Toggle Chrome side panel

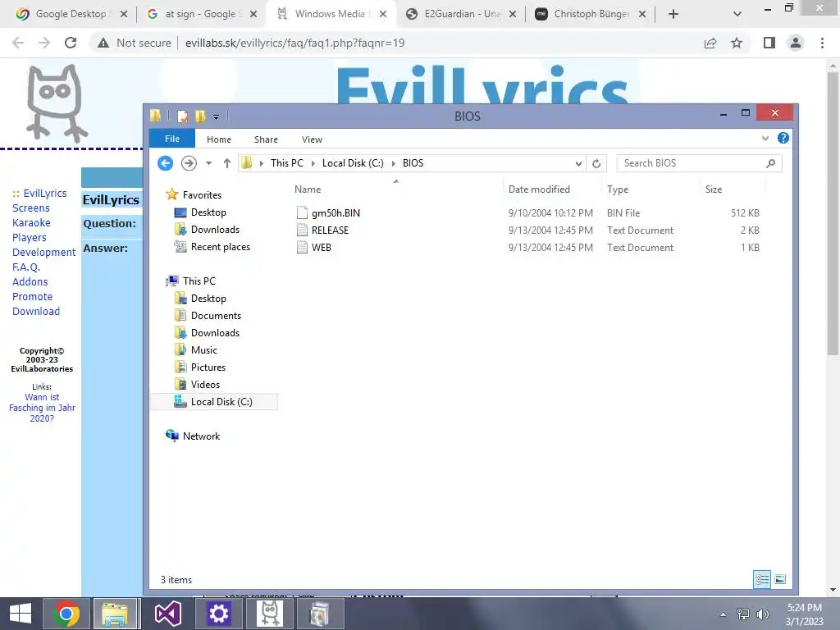click(769, 43)
